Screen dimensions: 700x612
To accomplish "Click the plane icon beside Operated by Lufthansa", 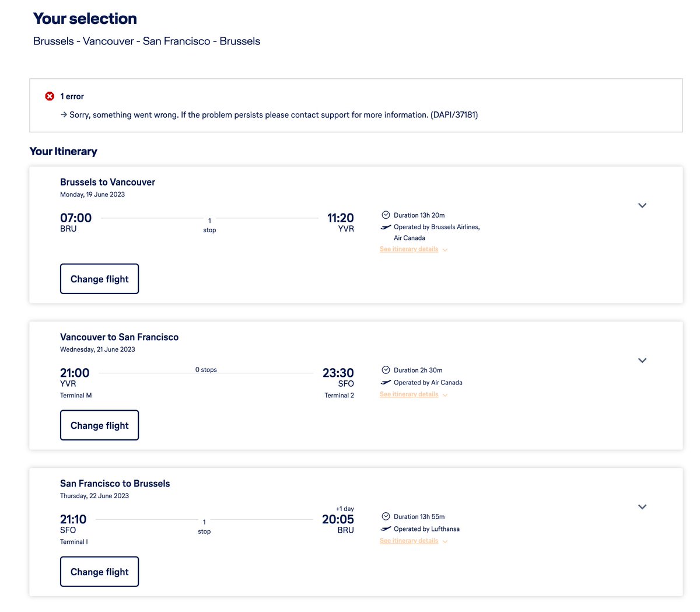I will 386,529.
